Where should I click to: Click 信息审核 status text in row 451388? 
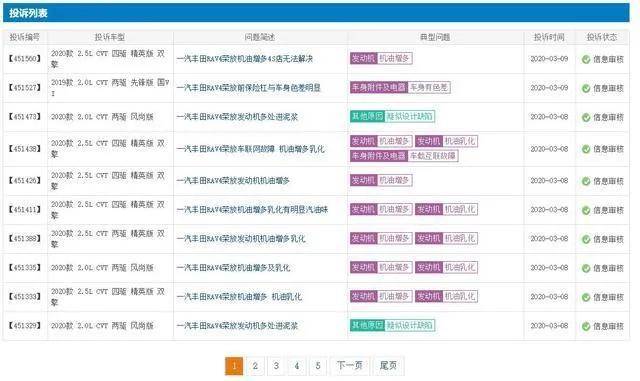(x=608, y=239)
